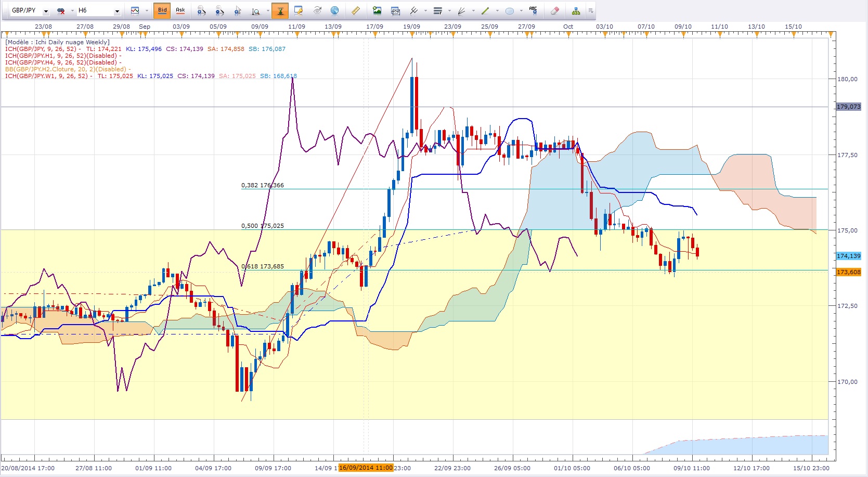Image resolution: width=868 pixels, height=477 pixels.
Task: Open the chart type icon
Action: [135, 10]
